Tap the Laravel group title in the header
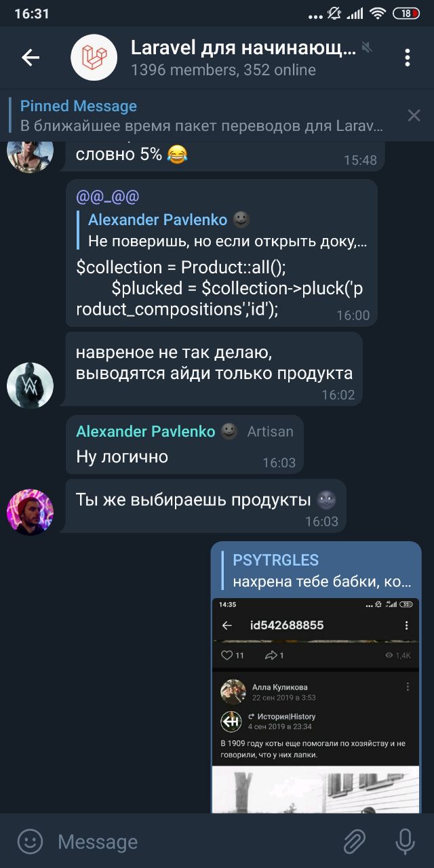434x868 pixels. [x=243, y=47]
